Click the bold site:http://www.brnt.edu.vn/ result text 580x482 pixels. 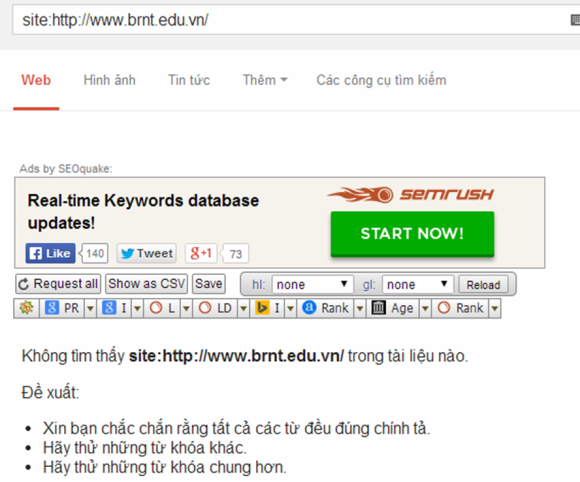point(236,356)
